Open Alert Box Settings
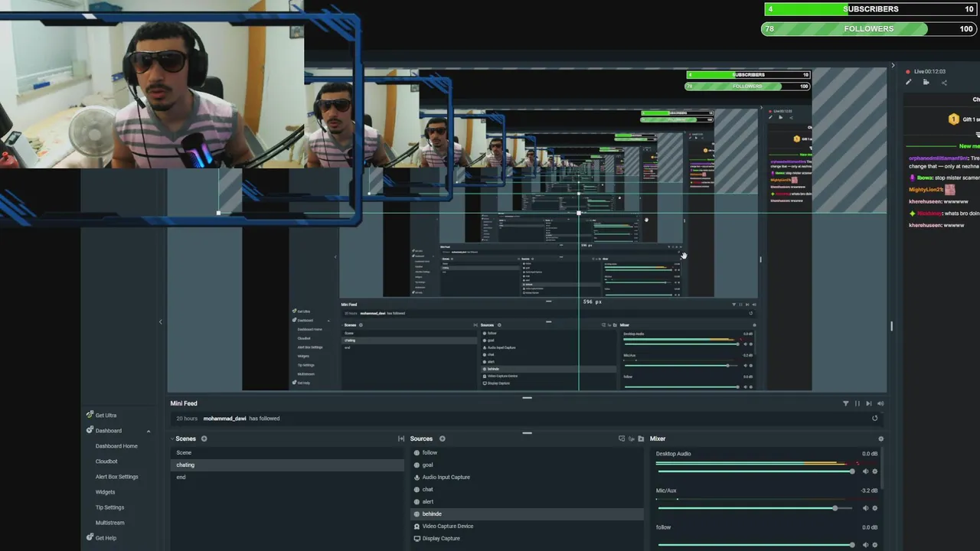 tap(117, 477)
